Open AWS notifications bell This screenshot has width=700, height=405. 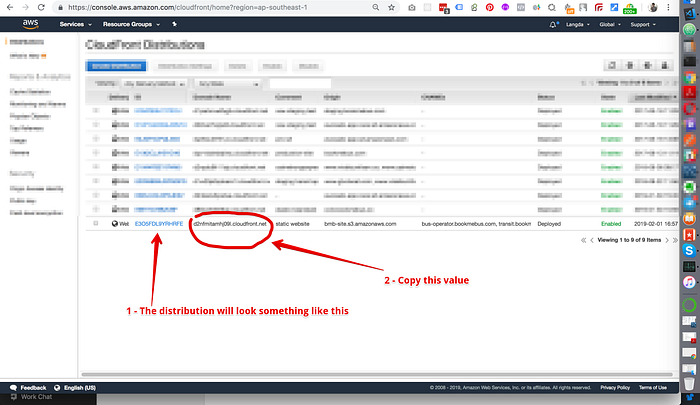click(x=553, y=25)
